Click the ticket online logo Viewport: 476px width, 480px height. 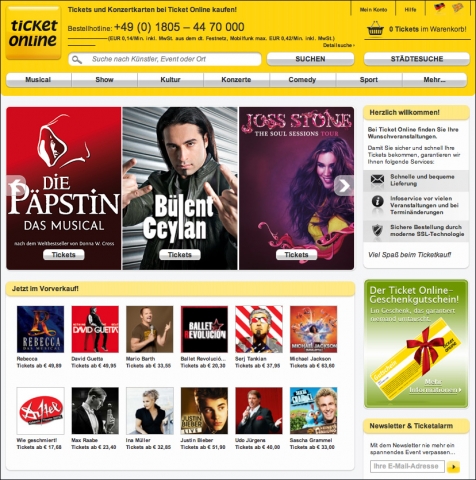coord(33,33)
